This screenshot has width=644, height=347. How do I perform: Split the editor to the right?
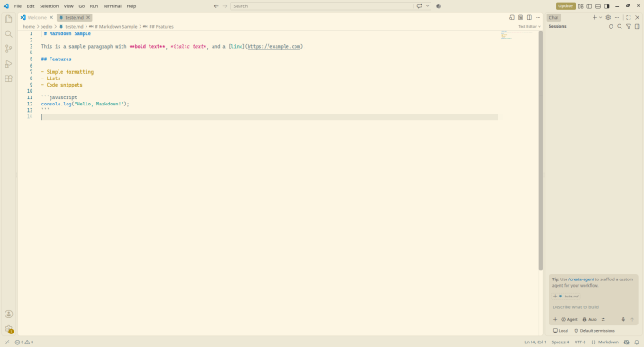click(x=530, y=18)
